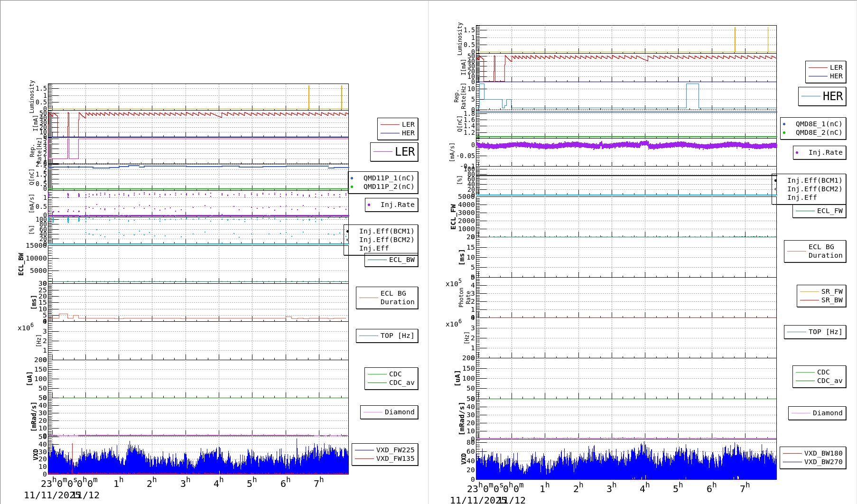This screenshot has width=857, height=504.
Task: Click the 6h time label on right axis
Action: point(711,488)
